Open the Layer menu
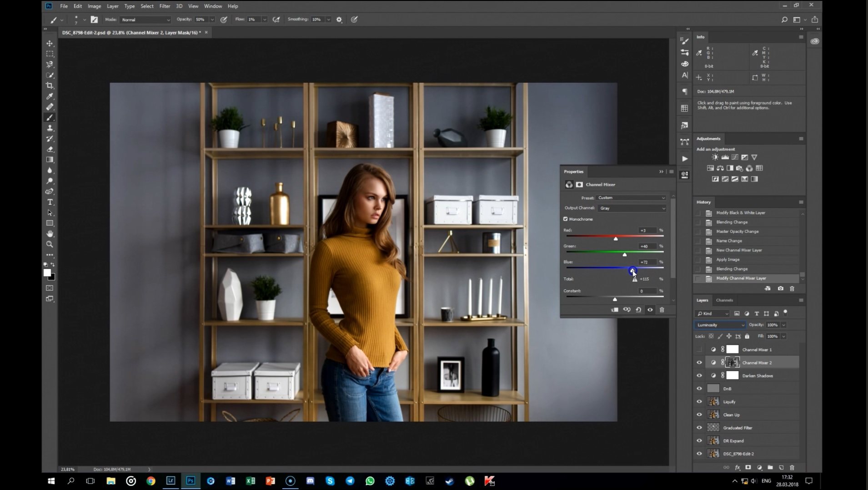Screen dimensions: 868x490 click(x=112, y=6)
